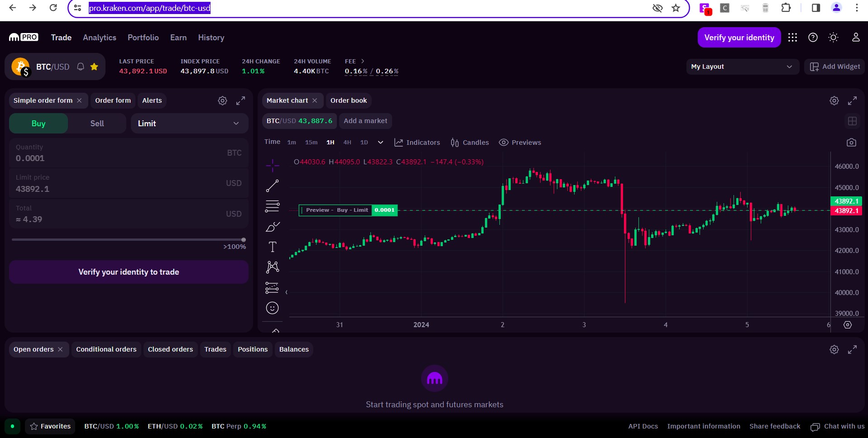This screenshot has width=868, height=438.
Task: Toggle the BTC/USD favorite star
Action: point(94,67)
